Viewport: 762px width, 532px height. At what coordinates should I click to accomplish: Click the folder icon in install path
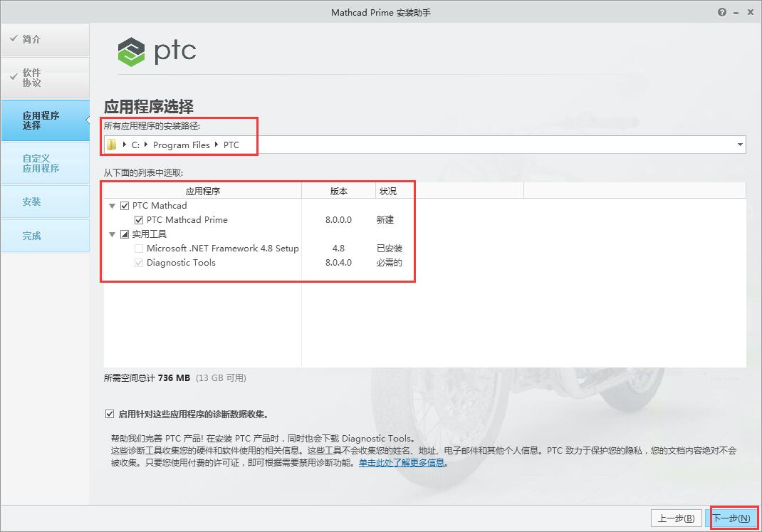(112, 145)
